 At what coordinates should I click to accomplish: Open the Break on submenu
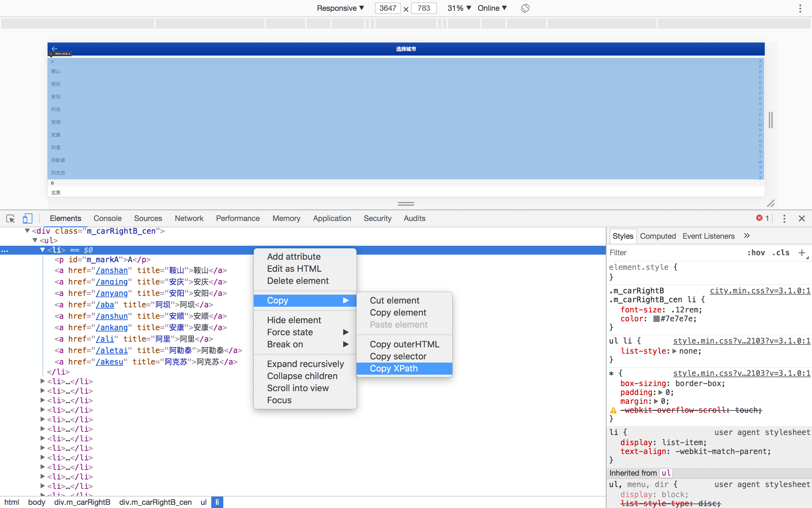pos(305,344)
